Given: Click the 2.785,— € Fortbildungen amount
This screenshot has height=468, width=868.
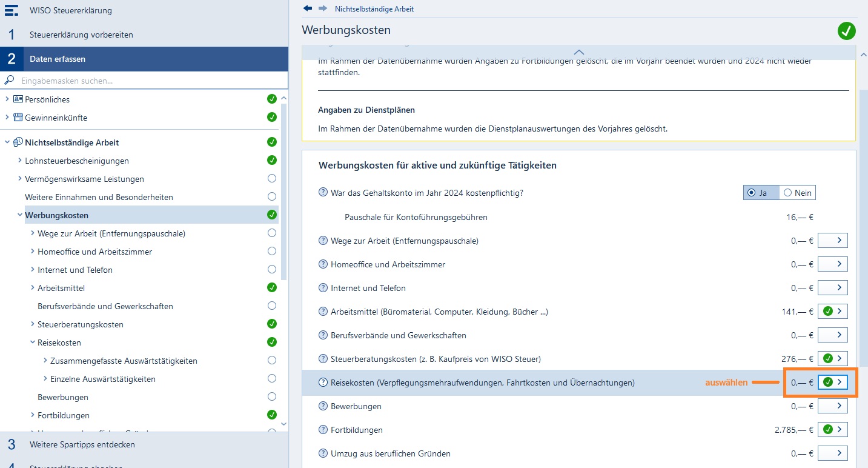Looking at the screenshot, I should 793,430.
